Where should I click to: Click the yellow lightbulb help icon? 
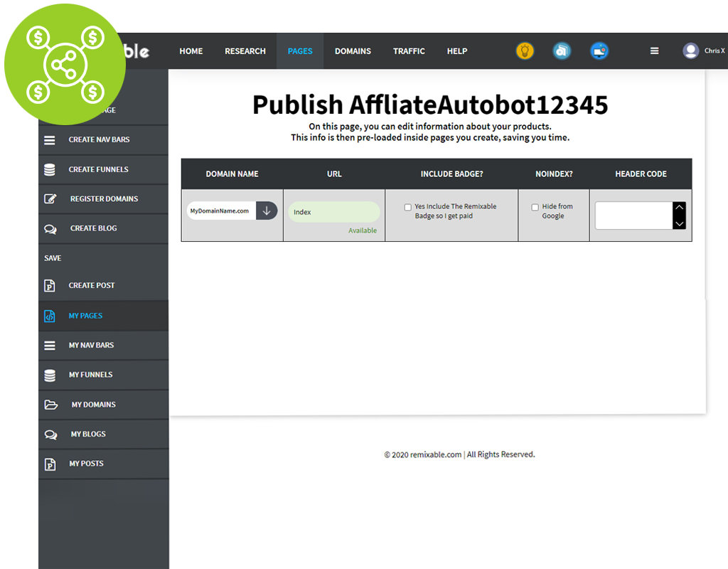pos(525,50)
